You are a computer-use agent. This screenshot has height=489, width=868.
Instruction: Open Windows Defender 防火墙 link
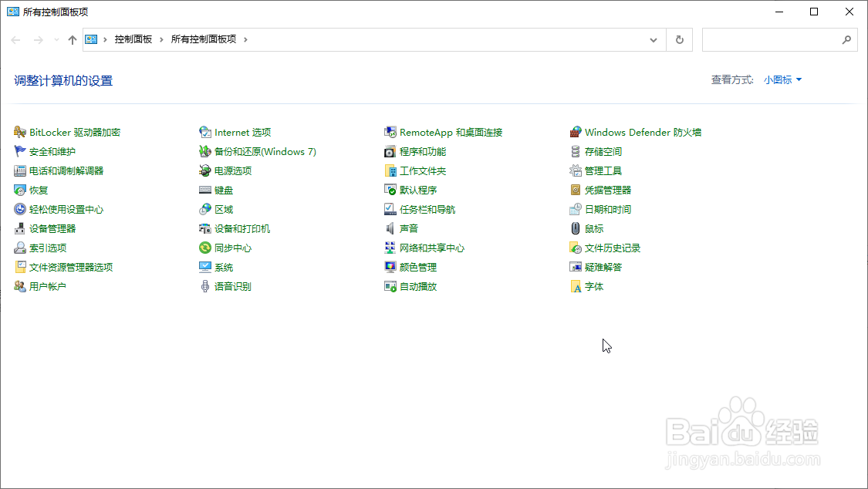[x=643, y=132]
